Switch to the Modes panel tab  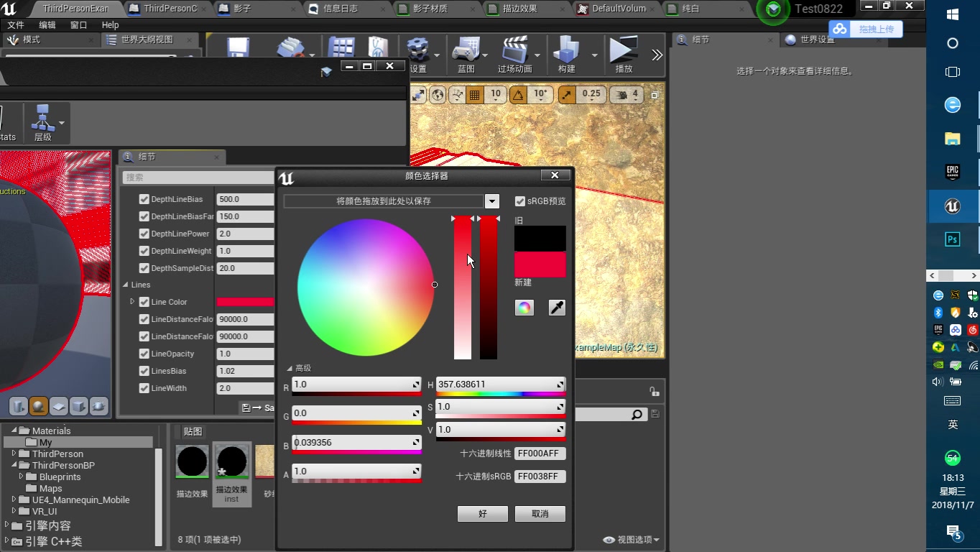click(32, 40)
